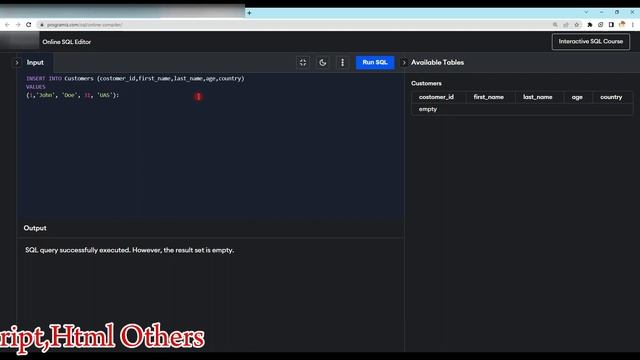Reload the page with refresh icon
640x360 pixels.
pos(29,25)
